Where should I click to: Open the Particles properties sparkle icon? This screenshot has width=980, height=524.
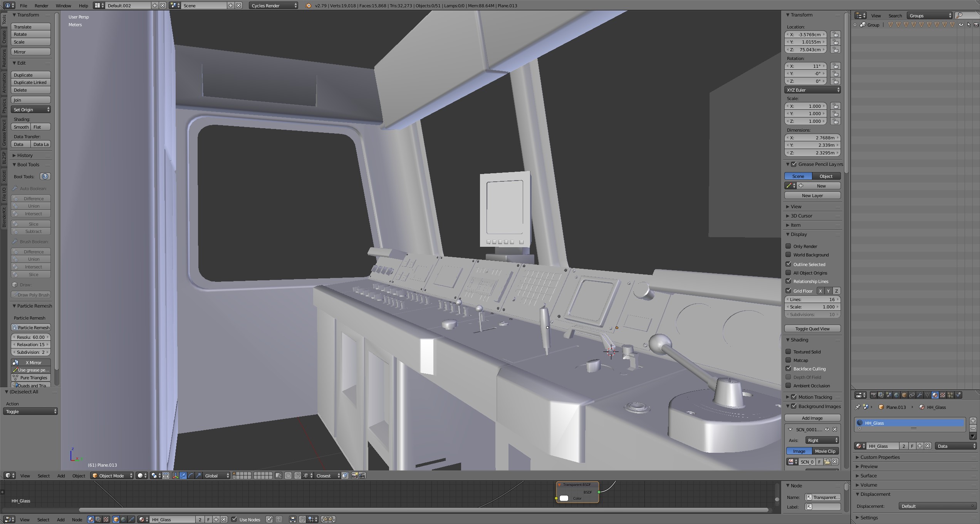click(x=950, y=395)
